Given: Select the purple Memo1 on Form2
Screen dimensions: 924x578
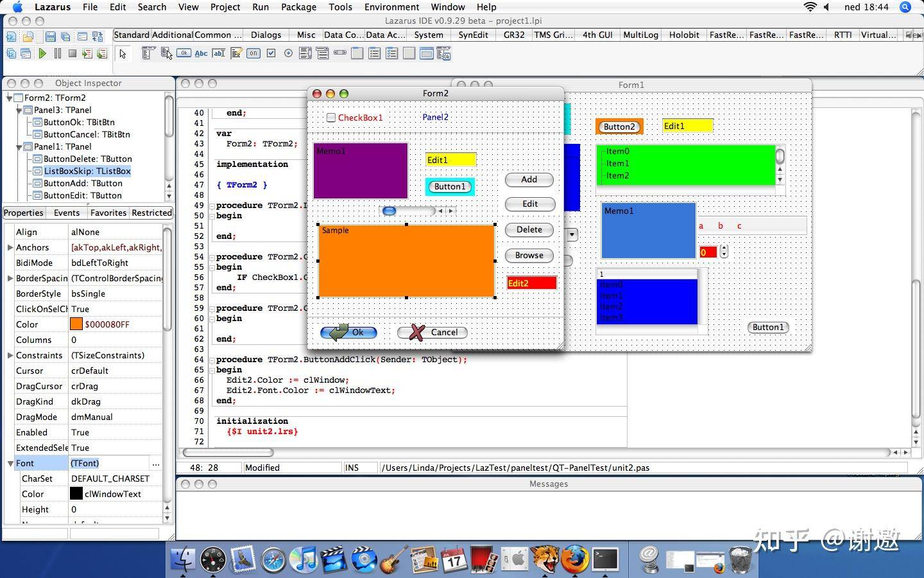Looking at the screenshot, I should point(361,171).
